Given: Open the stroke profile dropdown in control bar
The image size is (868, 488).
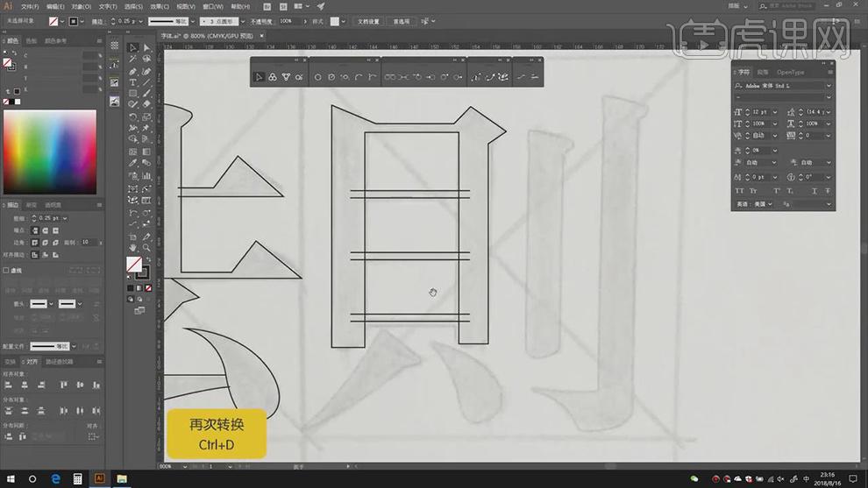Looking at the screenshot, I should 192,22.
